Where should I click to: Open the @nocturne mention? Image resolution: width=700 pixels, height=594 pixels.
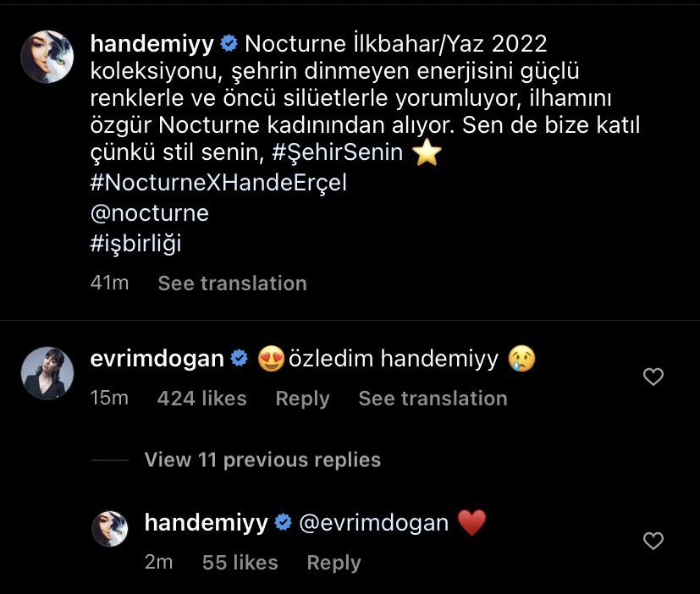click(149, 213)
